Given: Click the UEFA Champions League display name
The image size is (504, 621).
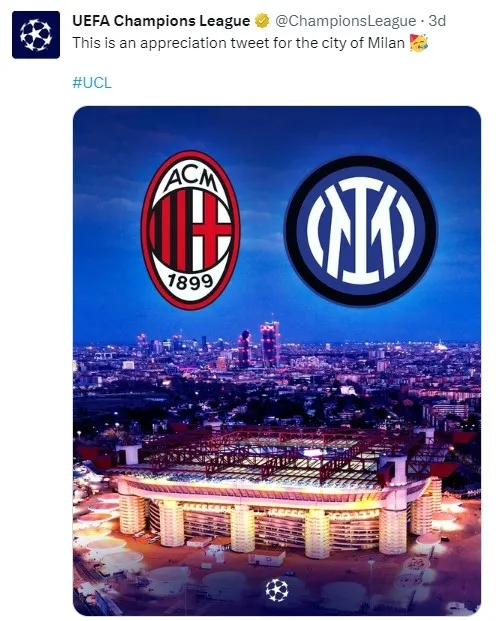Looking at the screenshot, I should 161,21.
